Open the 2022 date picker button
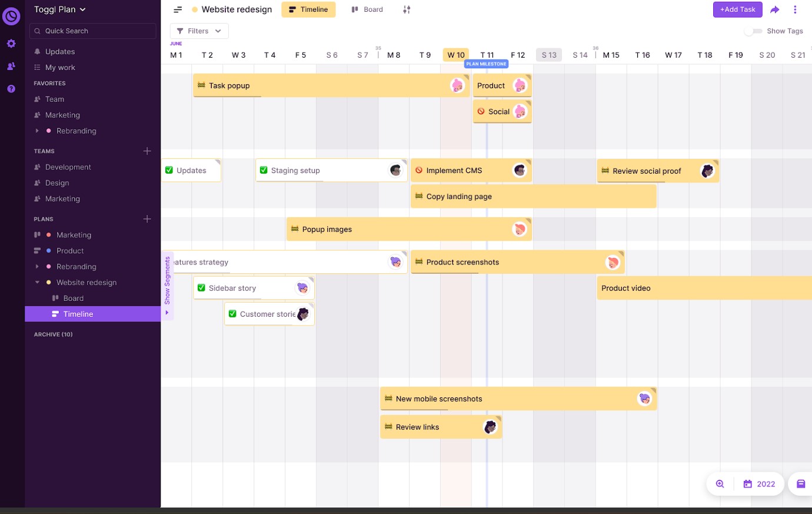The height and width of the screenshot is (514, 812). [759, 484]
